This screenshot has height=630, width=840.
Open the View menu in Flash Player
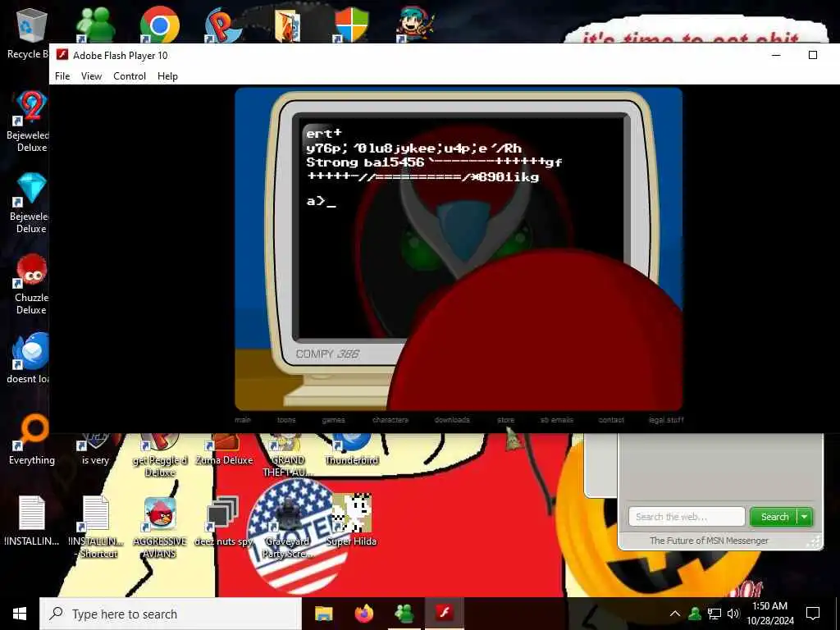pyautogui.click(x=91, y=76)
